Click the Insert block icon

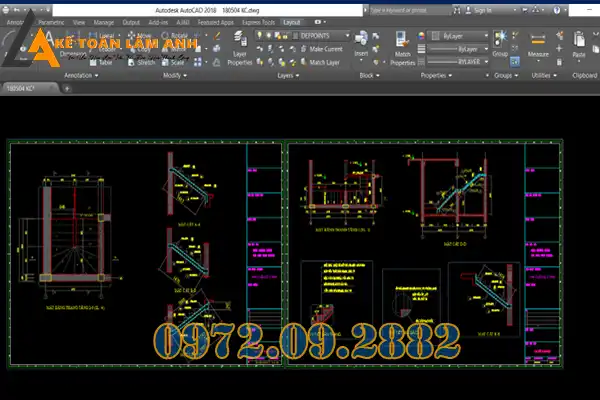[363, 49]
